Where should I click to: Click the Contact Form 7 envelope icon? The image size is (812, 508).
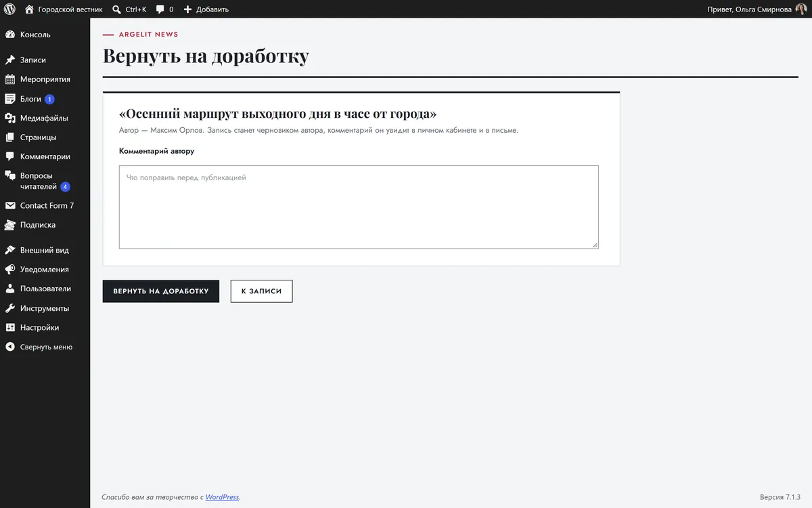10,206
